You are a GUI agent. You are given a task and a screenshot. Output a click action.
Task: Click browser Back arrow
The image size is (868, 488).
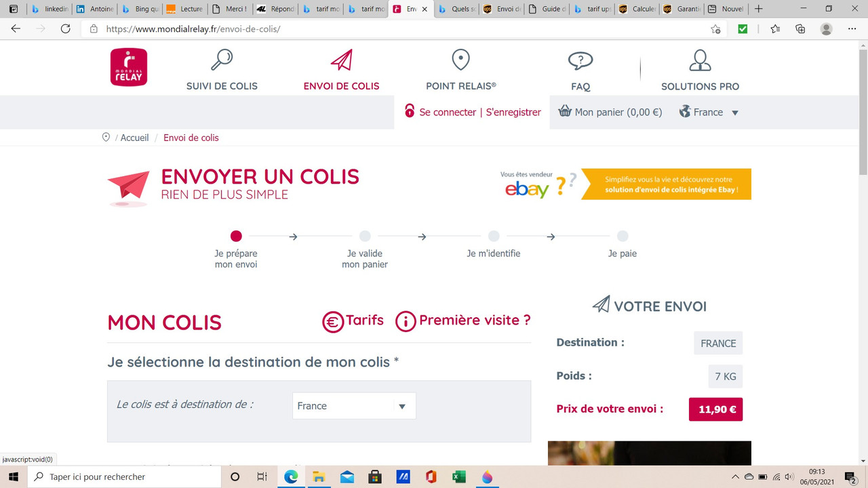pyautogui.click(x=16, y=28)
